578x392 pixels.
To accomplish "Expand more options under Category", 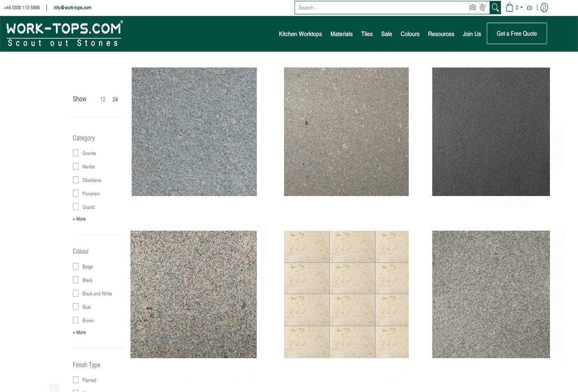I will [x=79, y=219].
